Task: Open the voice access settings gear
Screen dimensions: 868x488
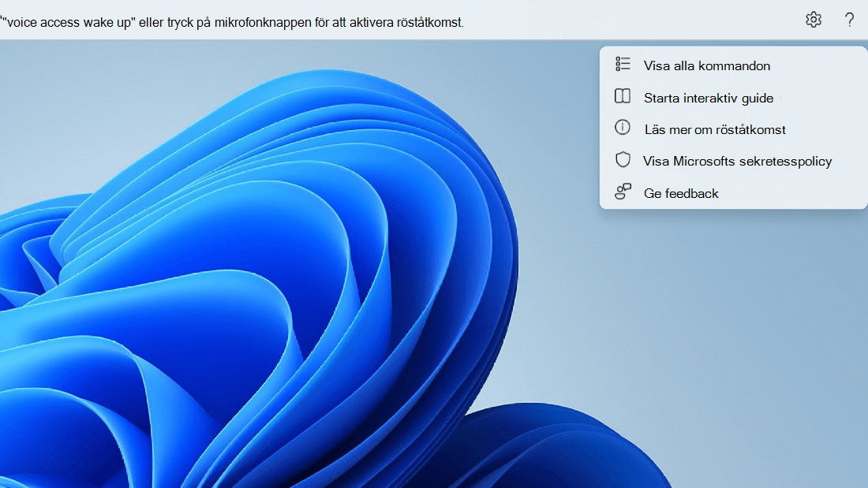Action: [814, 20]
